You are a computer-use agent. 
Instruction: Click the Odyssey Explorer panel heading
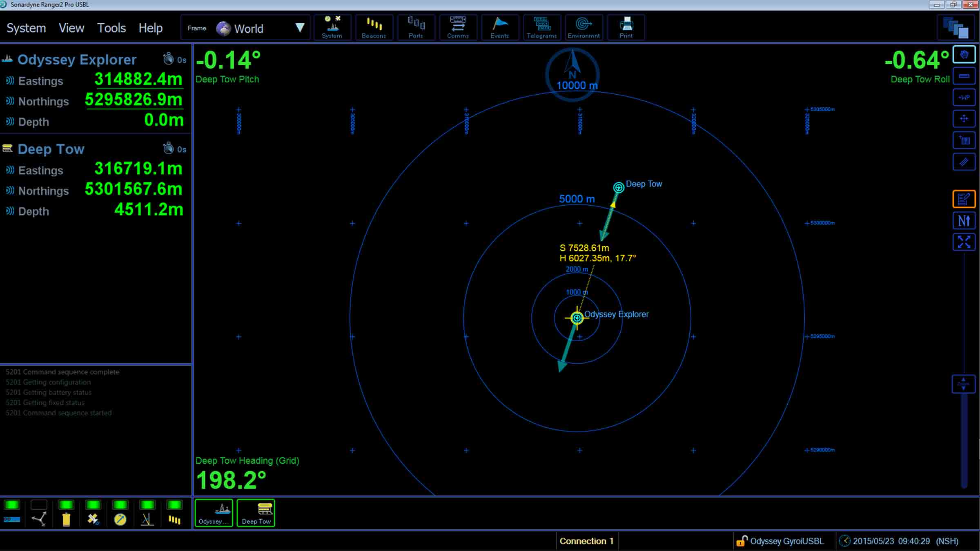tap(77, 60)
